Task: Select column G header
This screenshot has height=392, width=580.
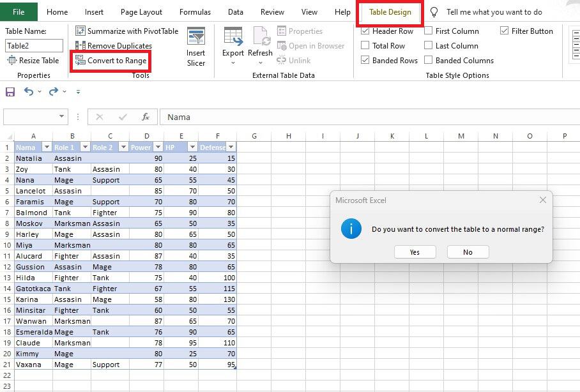Action: pyautogui.click(x=254, y=136)
